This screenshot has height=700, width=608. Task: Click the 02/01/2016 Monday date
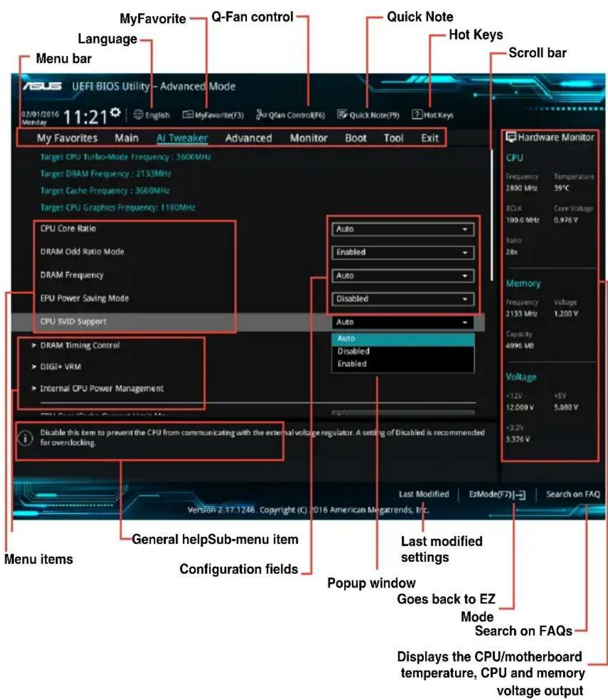point(40,118)
